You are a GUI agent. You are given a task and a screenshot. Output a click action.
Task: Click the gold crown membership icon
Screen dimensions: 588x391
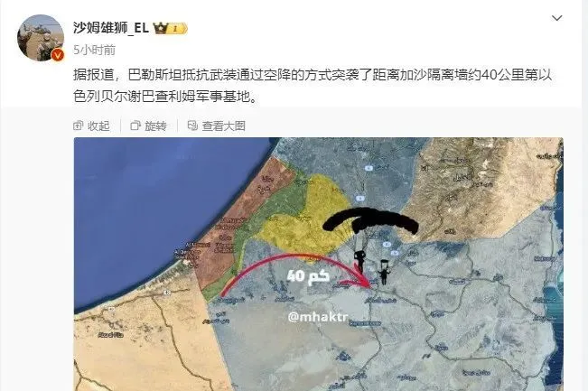(x=160, y=28)
